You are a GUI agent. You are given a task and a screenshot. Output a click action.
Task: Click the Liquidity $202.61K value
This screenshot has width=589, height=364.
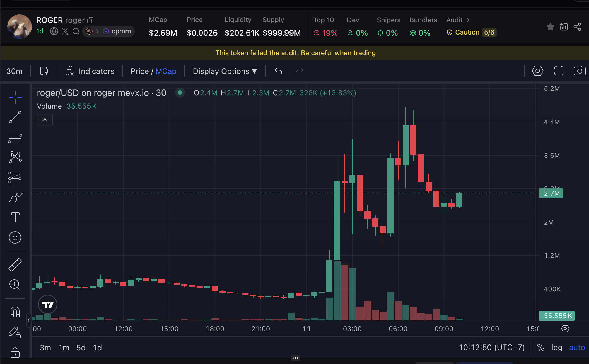242,33
